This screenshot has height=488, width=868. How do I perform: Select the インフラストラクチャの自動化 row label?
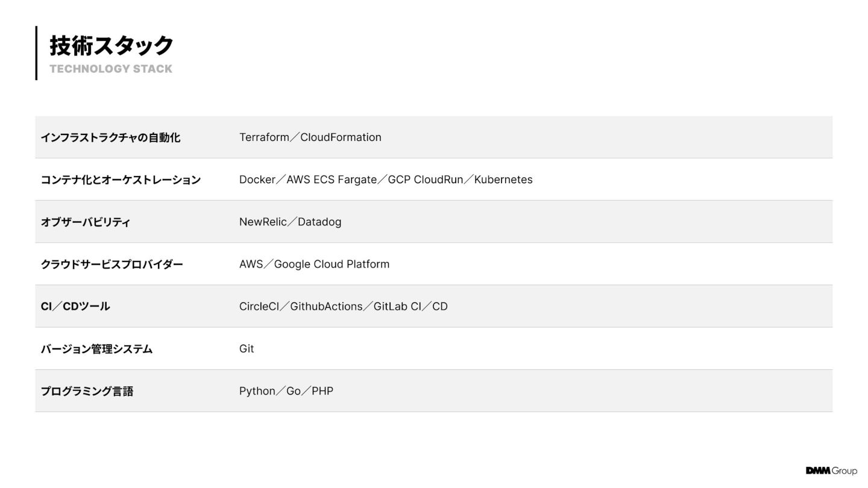pyautogui.click(x=110, y=137)
